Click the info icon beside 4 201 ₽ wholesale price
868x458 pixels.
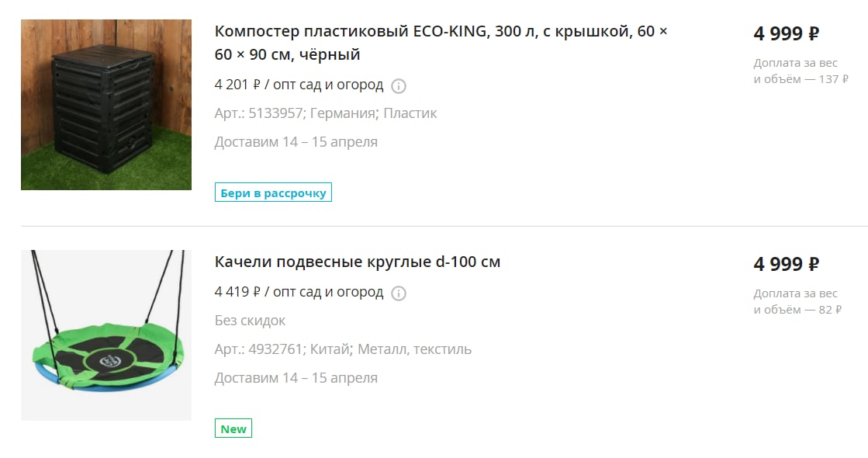[399, 86]
